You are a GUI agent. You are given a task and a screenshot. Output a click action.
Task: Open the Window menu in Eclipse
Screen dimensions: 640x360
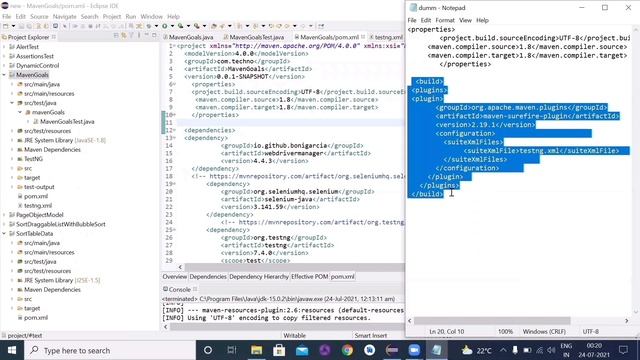(x=151, y=16)
